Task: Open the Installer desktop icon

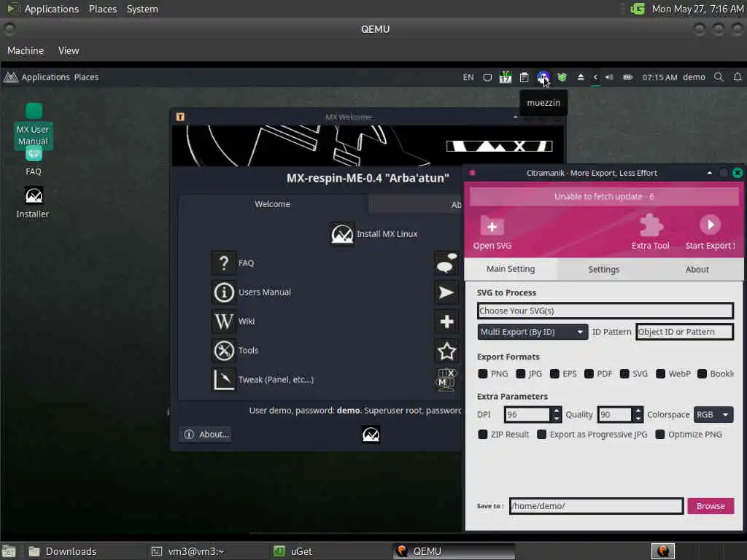Action: [34, 195]
